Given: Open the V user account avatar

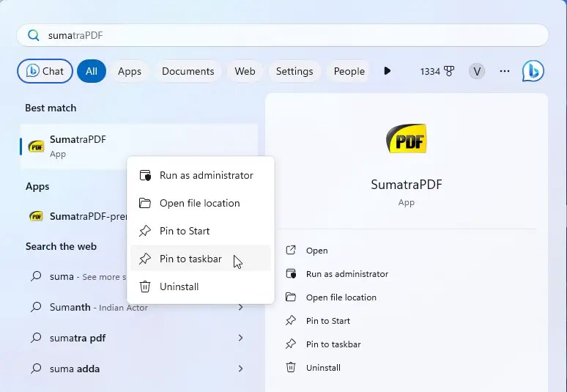Looking at the screenshot, I should pyautogui.click(x=477, y=71).
